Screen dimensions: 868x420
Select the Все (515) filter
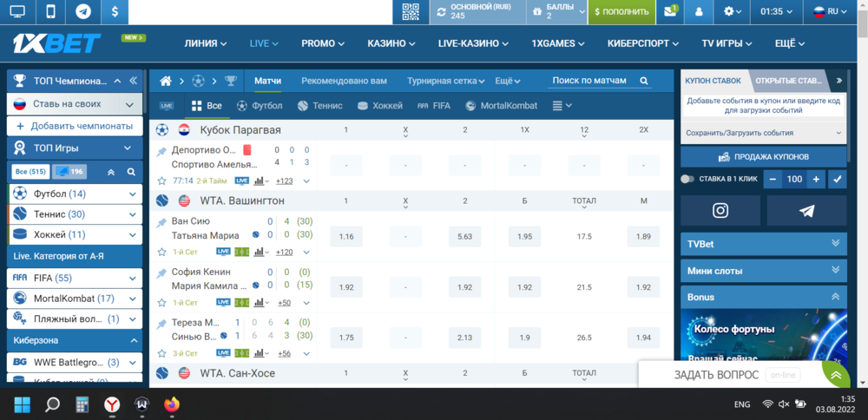(30, 172)
